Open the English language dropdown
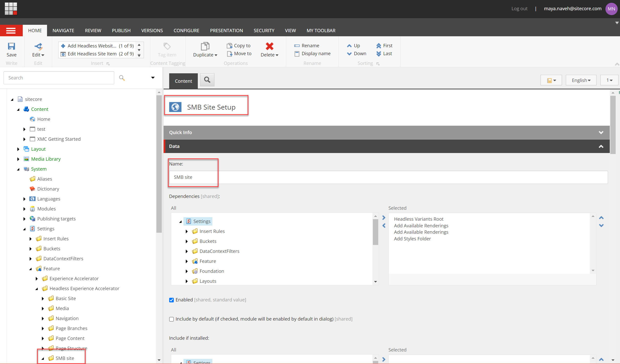Screen dimensions: 620x364 click(581, 80)
